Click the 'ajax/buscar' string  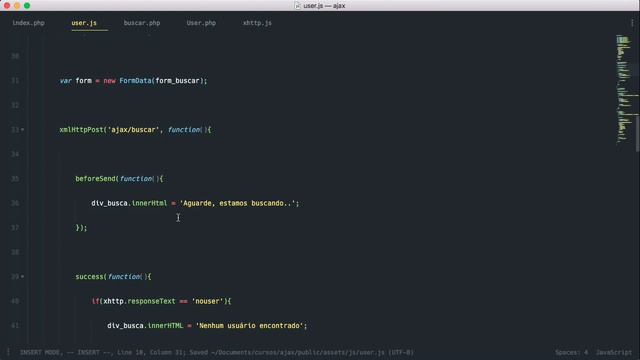point(133,130)
